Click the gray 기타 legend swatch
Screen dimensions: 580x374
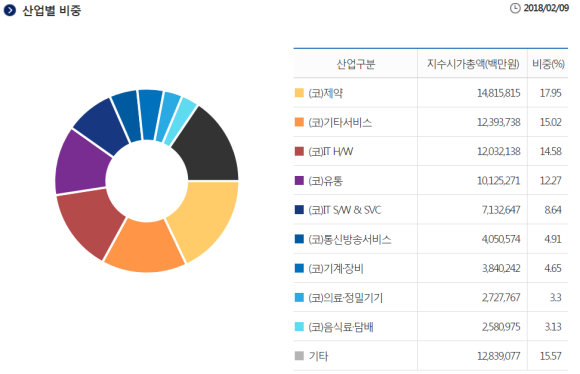tap(299, 356)
